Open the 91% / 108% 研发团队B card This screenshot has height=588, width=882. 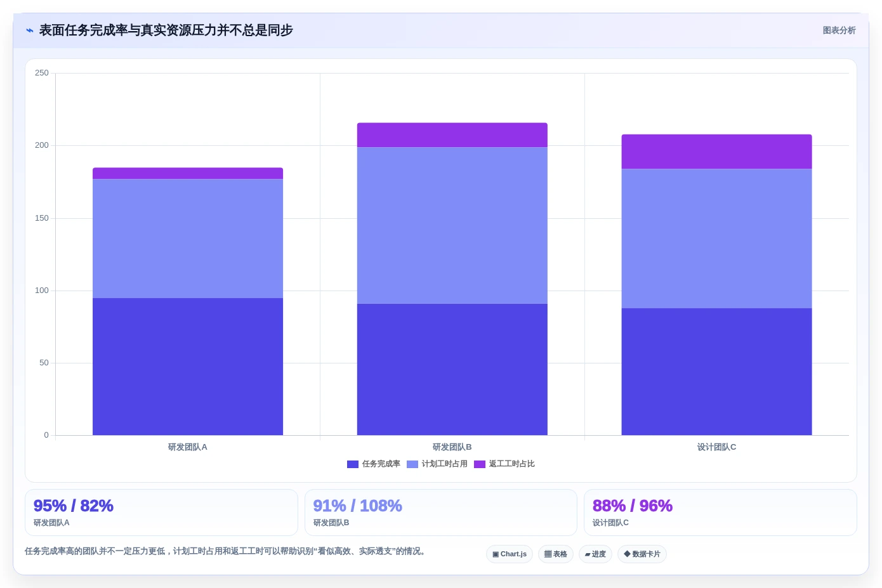coord(441,513)
